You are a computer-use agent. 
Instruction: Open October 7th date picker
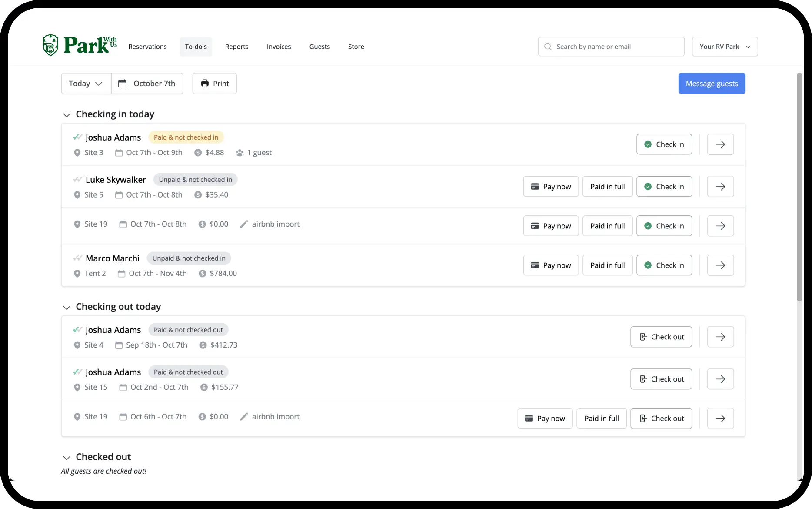(x=147, y=84)
